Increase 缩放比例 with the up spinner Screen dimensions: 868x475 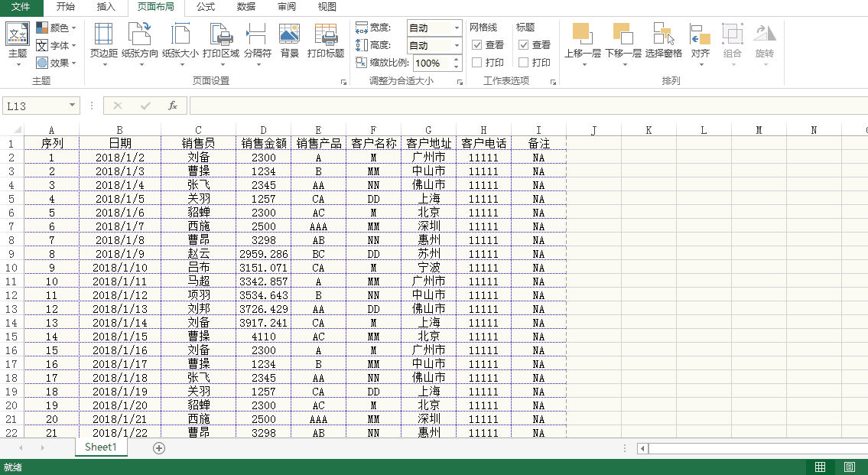(x=456, y=59)
